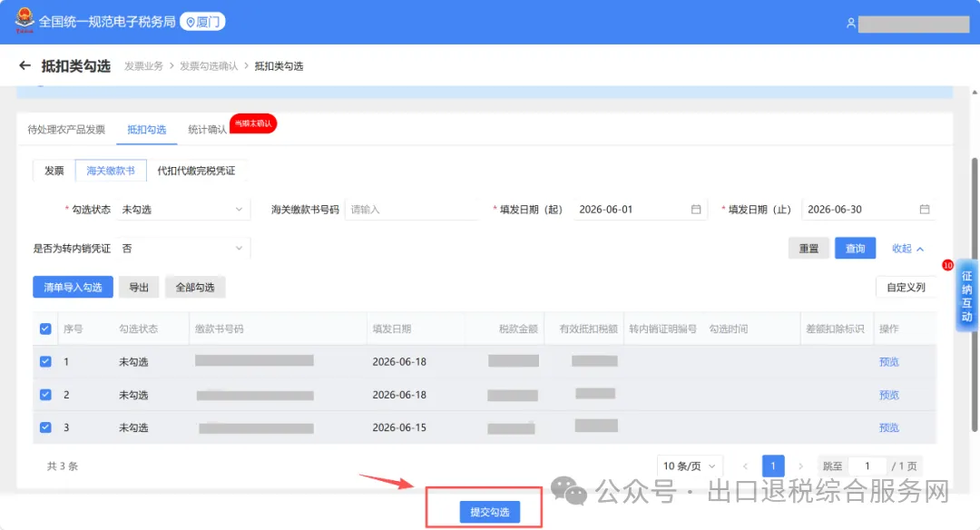Uncheck the row 2 checkbox
980x530 pixels.
pyautogui.click(x=45, y=395)
